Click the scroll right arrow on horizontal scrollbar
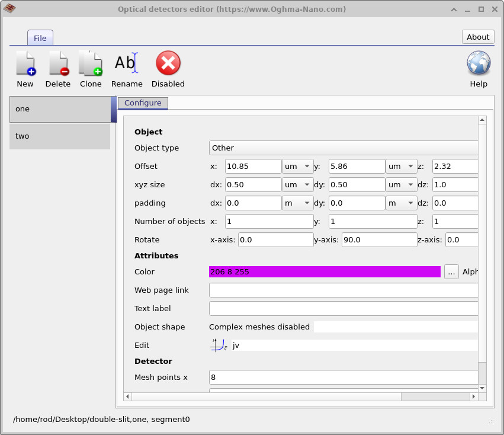Image resolution: width=504 pixels, height=435 pixels. point(473,396)
